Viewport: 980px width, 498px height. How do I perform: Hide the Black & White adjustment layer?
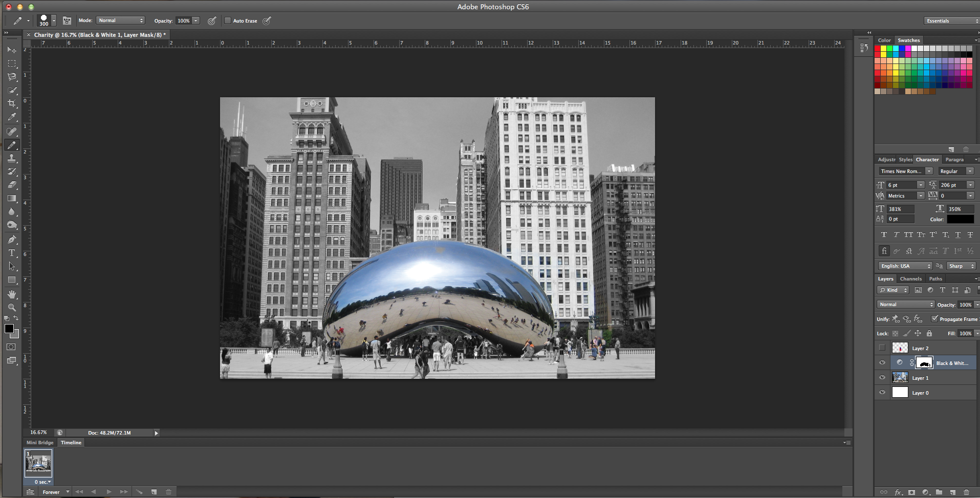point(882,363)
